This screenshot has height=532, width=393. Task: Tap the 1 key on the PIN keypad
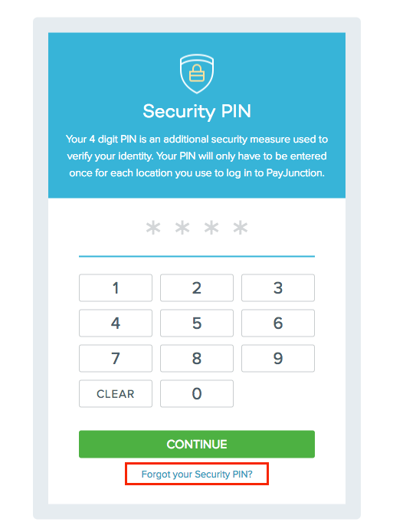click(116, 287)
